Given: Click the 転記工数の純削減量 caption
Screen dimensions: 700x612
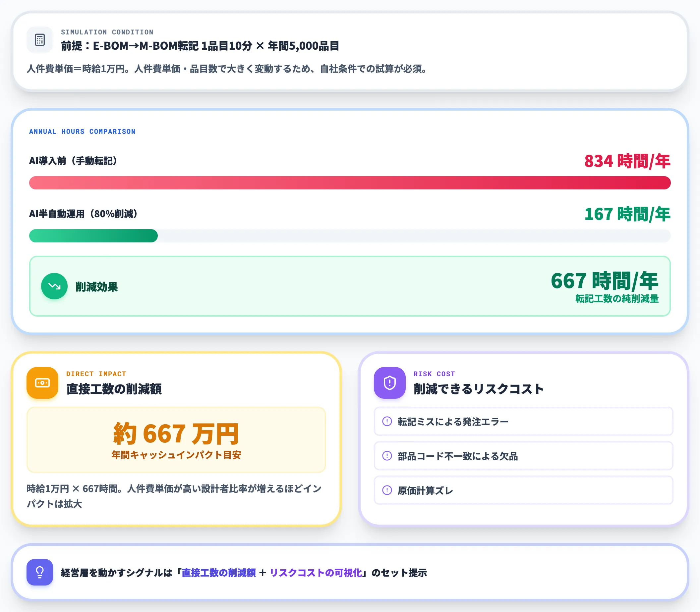Looking at the screenshot, I should (x=617, y=299).
